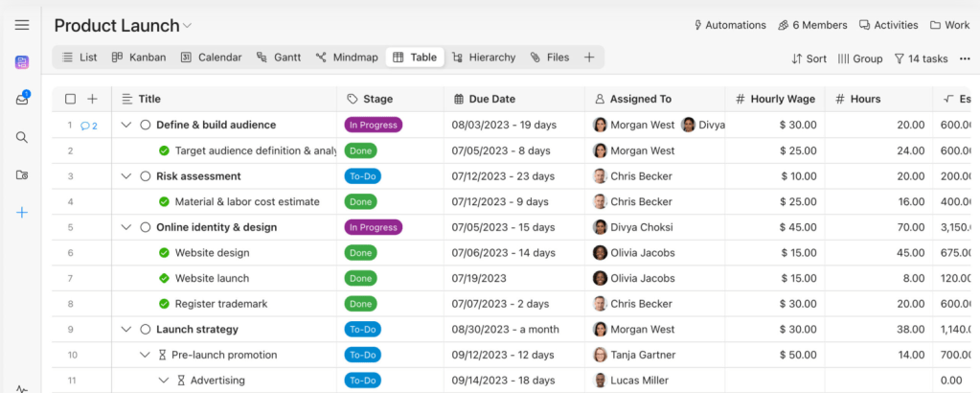The height and width of the screenshot is (393, 980).
Task: Mark Risk assessment task as complete
Action: pyautogui.click(x=146, y=176)
